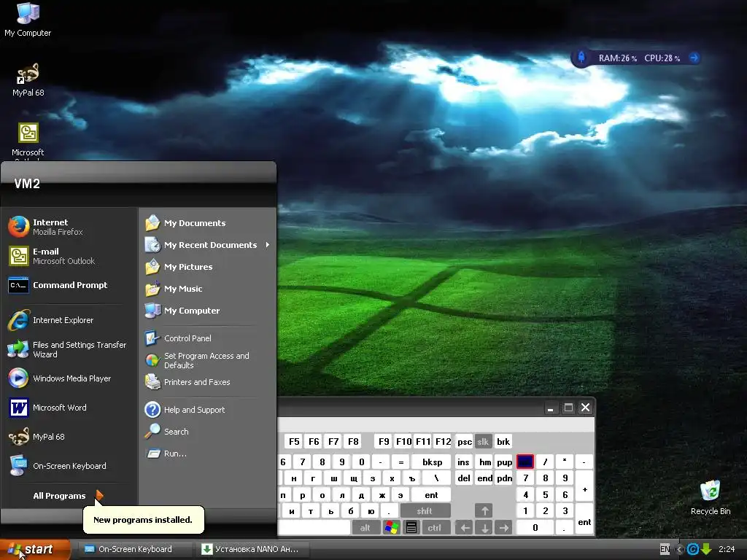Expand All Programs list
This screenshot has height=560, width=747.
[x=68, y=496]
